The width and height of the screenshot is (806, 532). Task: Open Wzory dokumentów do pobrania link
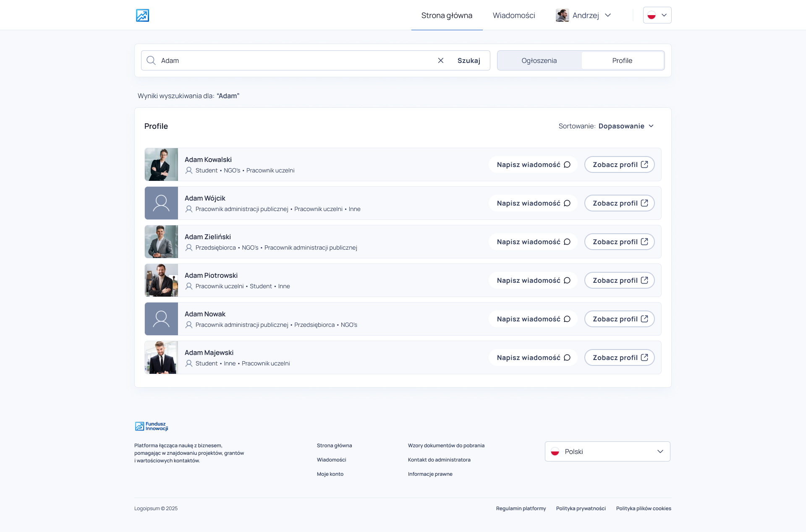(446, 446)
